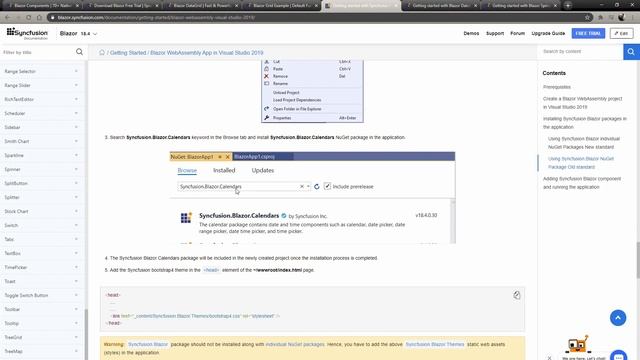Open the Tabs sidebar item
This screenshot has width=640, height=360.
tap(41, 239)
